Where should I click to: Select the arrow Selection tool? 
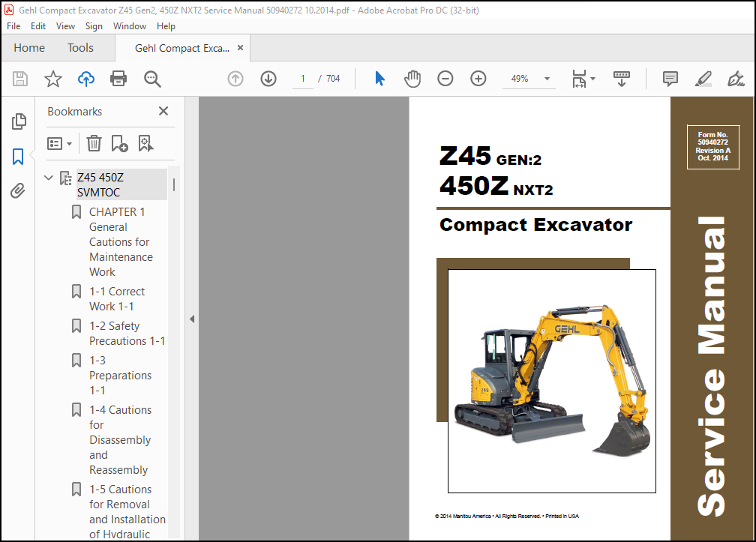click(380, 79)
